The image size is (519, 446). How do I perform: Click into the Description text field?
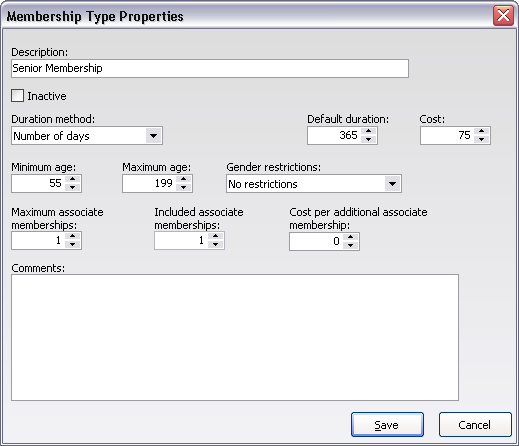coord(210,68)
